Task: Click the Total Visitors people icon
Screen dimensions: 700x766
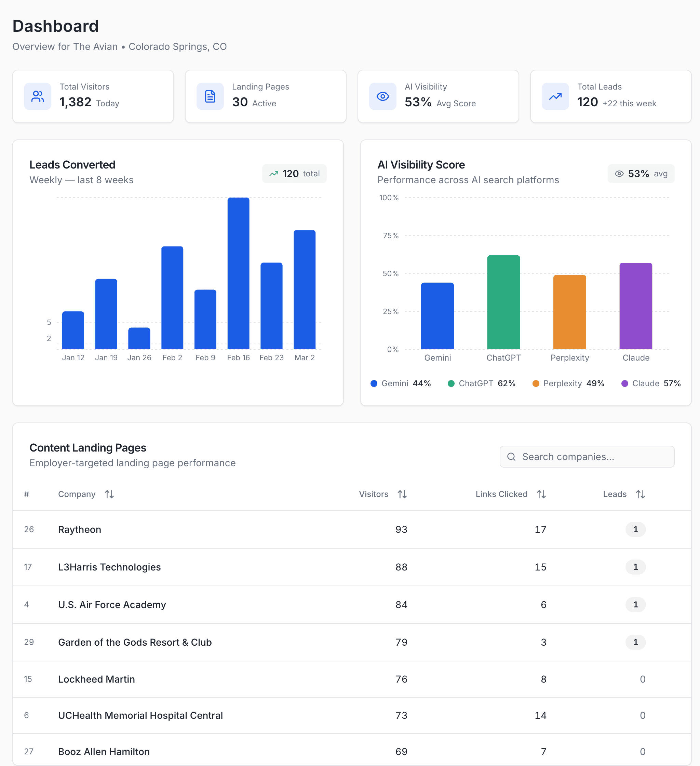Action: (38, 96)
